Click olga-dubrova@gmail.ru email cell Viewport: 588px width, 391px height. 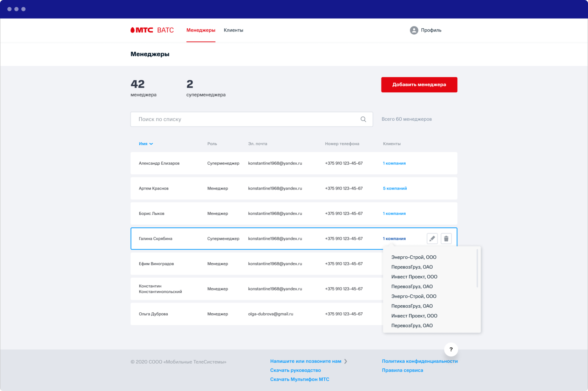coord(271,314)
